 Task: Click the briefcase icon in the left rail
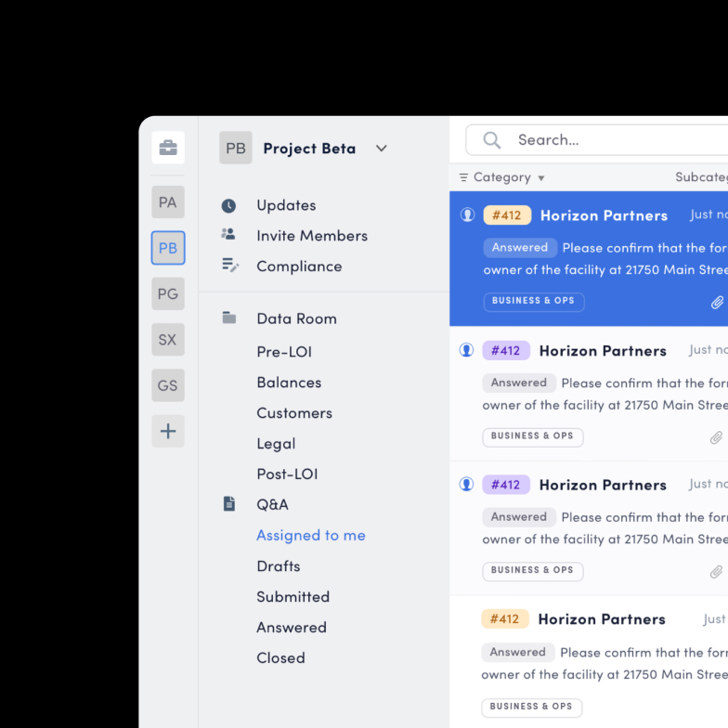point(168,148)
